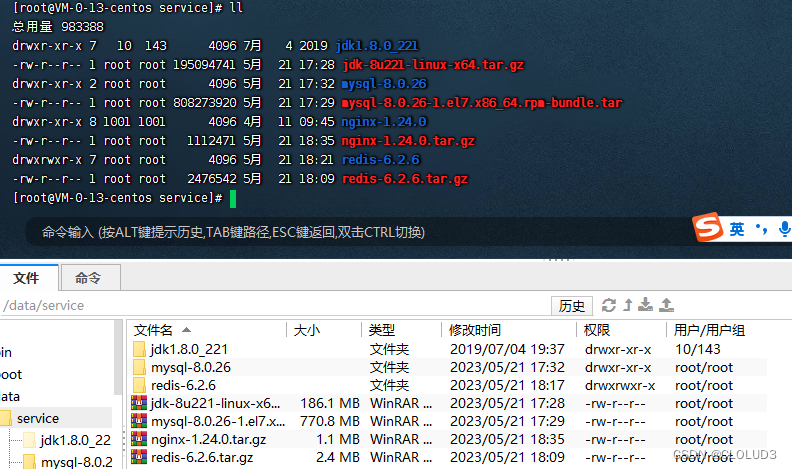Screen dimensions: 792x469
Task: Click the WinRAR icon of jdk-8u221-linux archive
Action: (139, 403)
